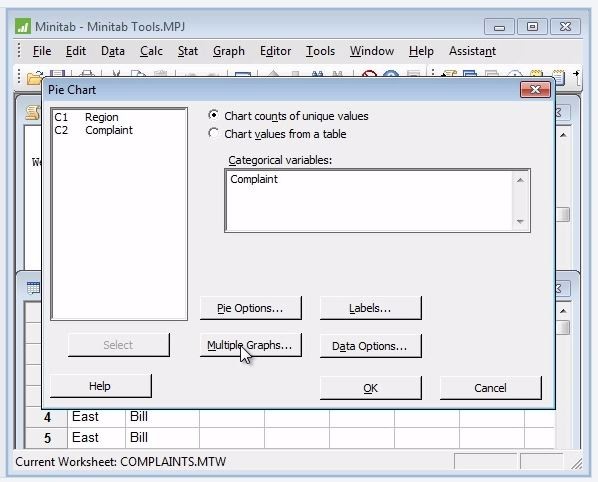Click the Multiple Graphs button

point(251,345)
